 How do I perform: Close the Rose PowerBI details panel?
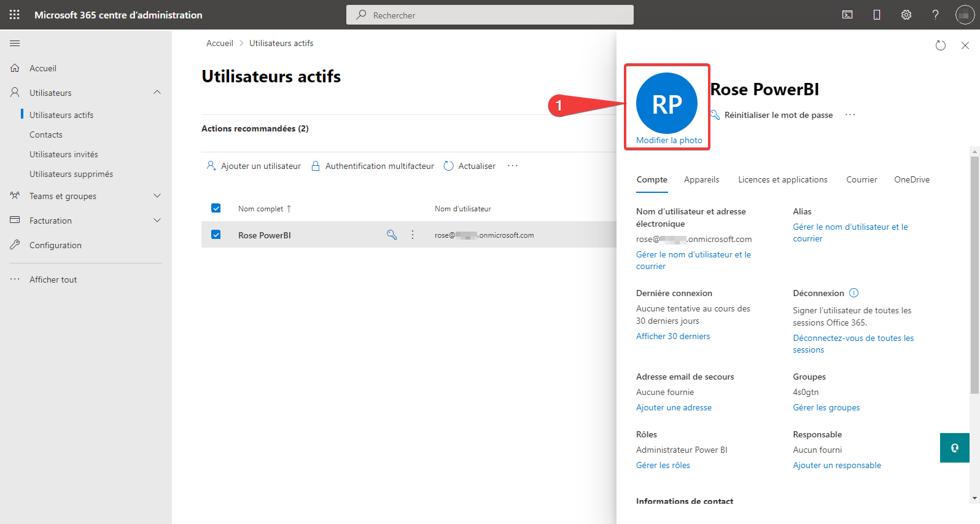point(965,45)
